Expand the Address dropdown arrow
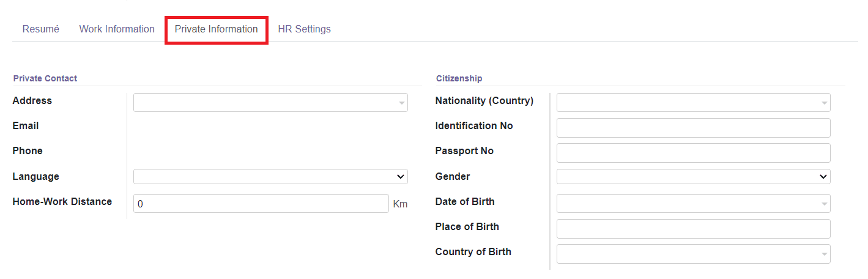 [x=401, y=103]
